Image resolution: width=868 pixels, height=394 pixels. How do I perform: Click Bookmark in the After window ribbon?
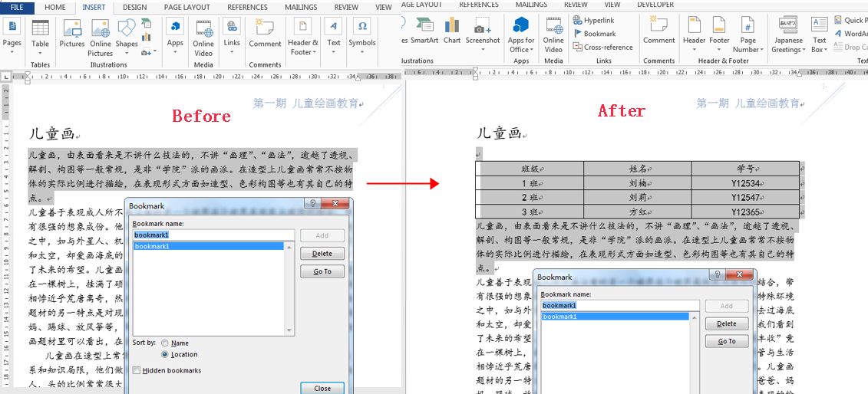pos(595,34)
